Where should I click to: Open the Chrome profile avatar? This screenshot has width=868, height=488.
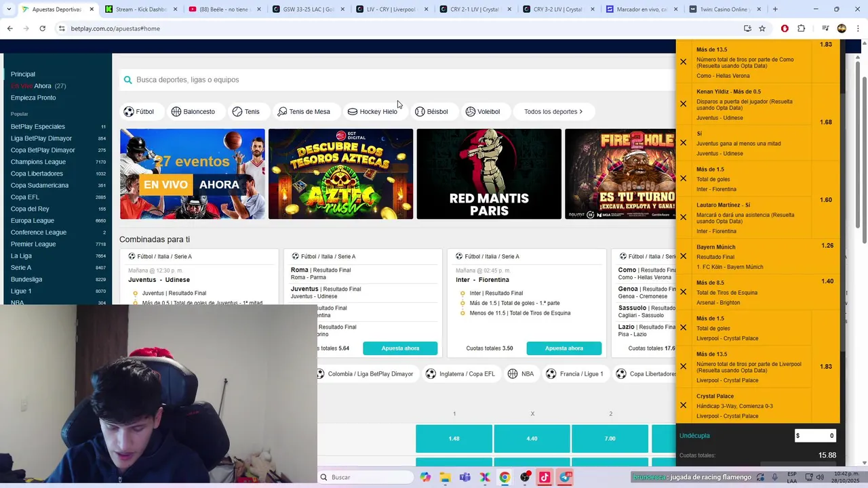842,28
